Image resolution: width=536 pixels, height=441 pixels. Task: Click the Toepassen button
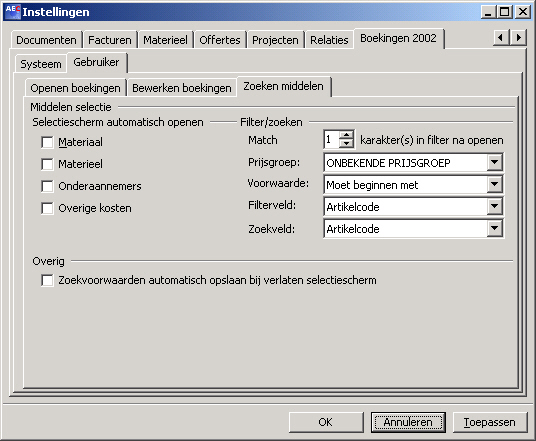(490, 422)
